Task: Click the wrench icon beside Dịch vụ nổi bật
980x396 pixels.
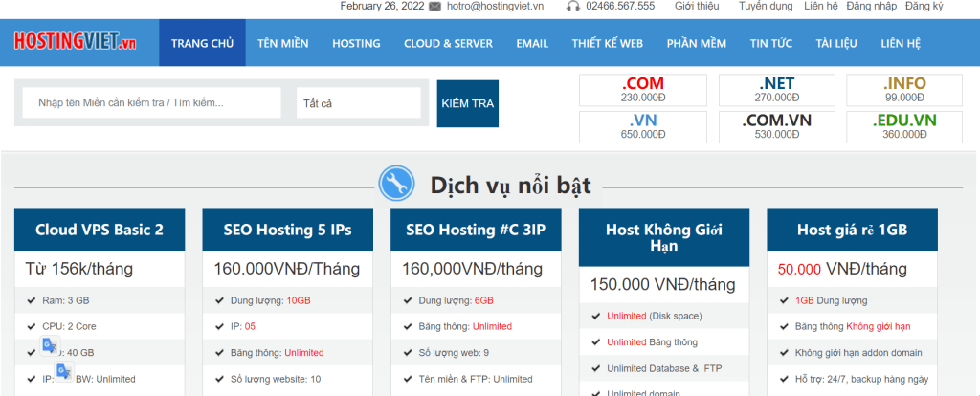Action: coord(396,183)
